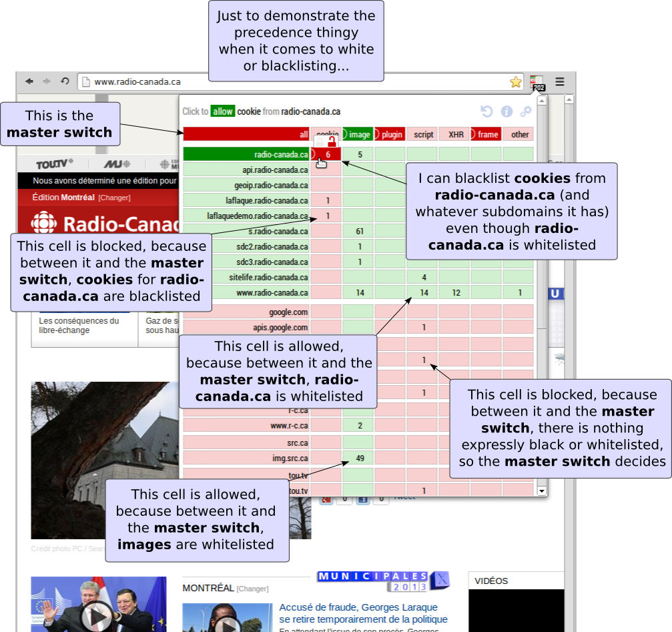Open 'Accusé de fraude, Georges Laraque' headline link
The image size is (672, 632).
click(x=363, y=613)
